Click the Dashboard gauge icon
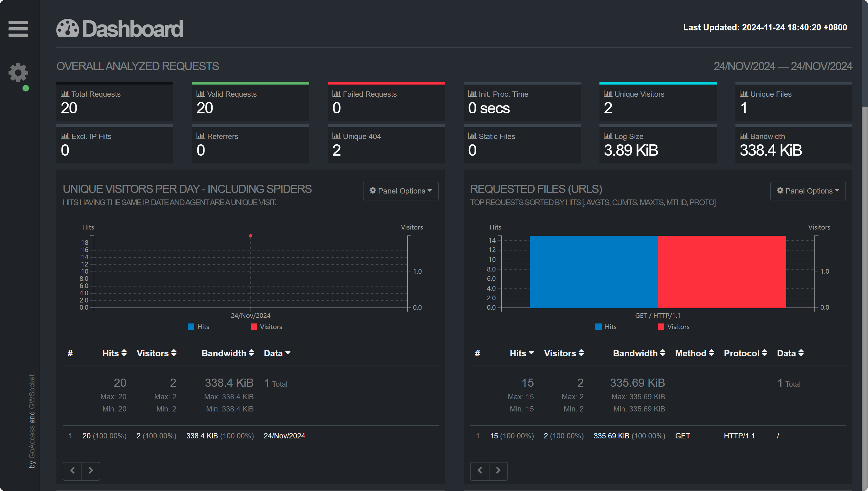 pyautogui.click(x=67, y=28)
